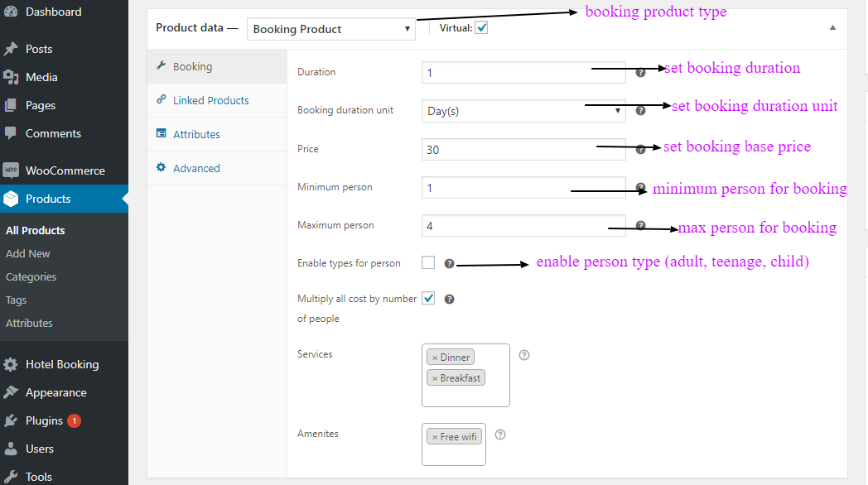Open the WooCommerce menu icon
The width and height of the screenshot is (868, 485).
point(10,170)
